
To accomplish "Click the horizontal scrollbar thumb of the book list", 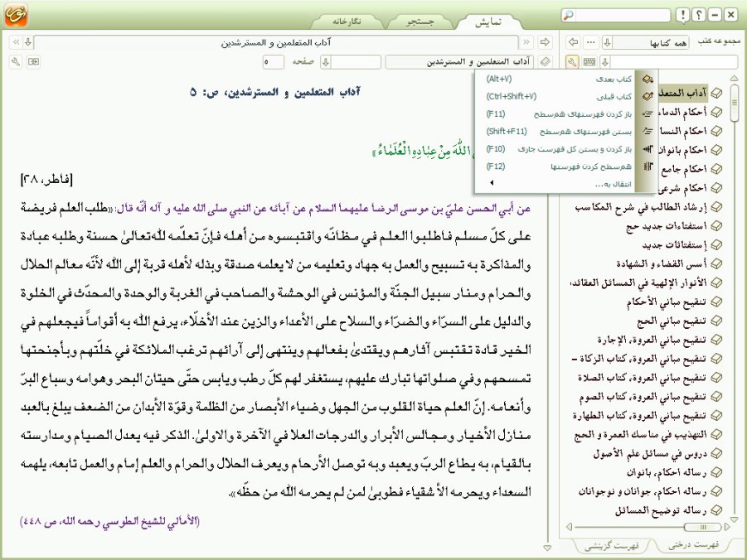I will [703, 527].
